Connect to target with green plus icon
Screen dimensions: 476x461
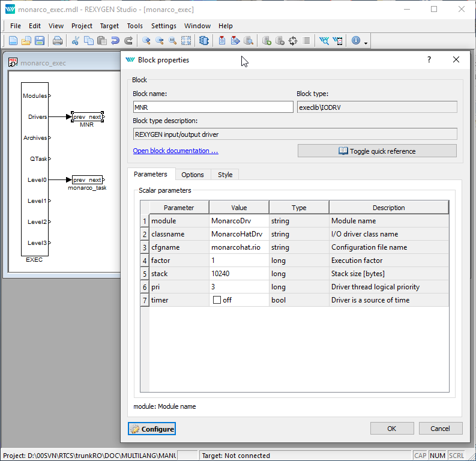click(267, 40)
